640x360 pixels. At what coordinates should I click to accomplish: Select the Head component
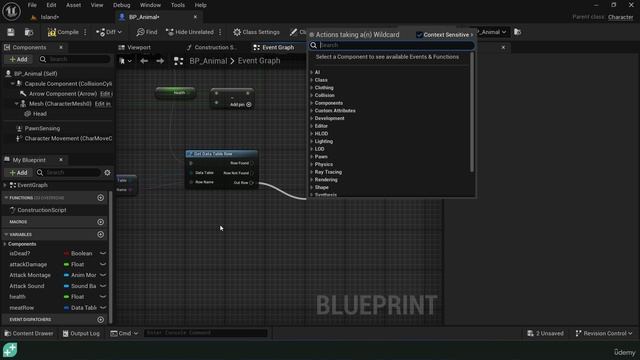point(40,114)
